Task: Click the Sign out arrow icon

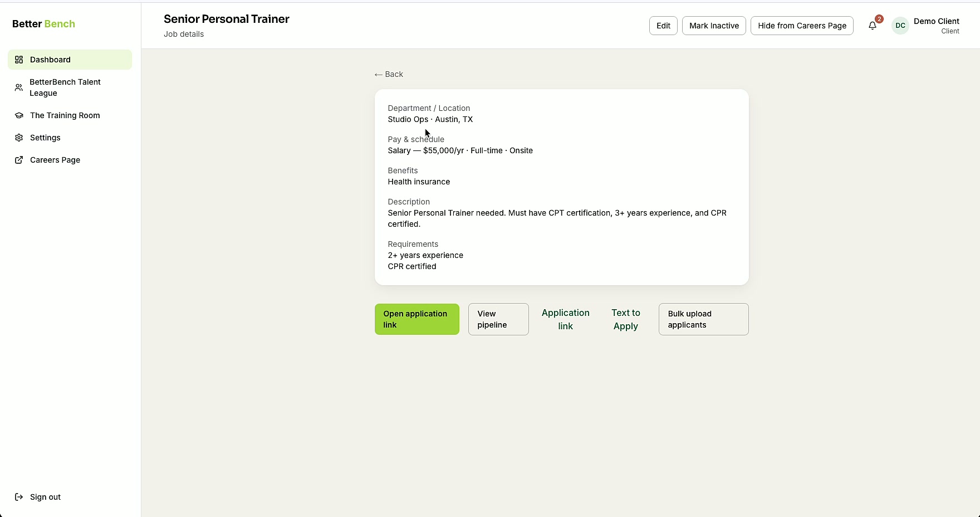Action: pos(19,497)
